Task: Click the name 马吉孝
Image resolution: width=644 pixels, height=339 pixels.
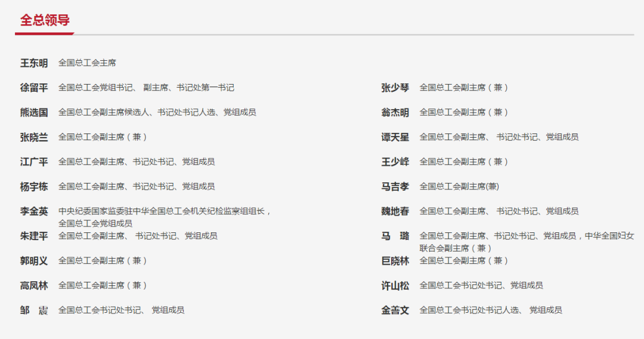Action: (395, 186)
